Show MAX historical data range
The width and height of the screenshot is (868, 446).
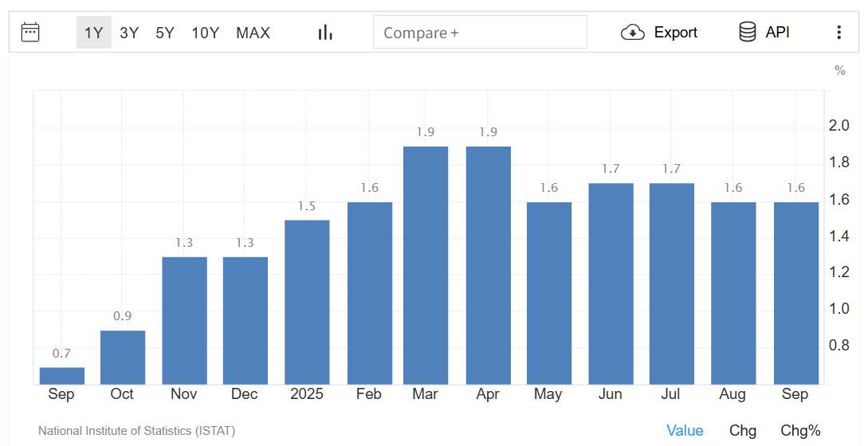(253, 33)
